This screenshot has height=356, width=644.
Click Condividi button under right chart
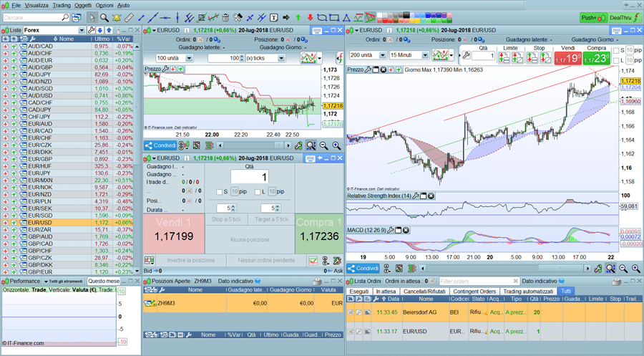[363, 269]
